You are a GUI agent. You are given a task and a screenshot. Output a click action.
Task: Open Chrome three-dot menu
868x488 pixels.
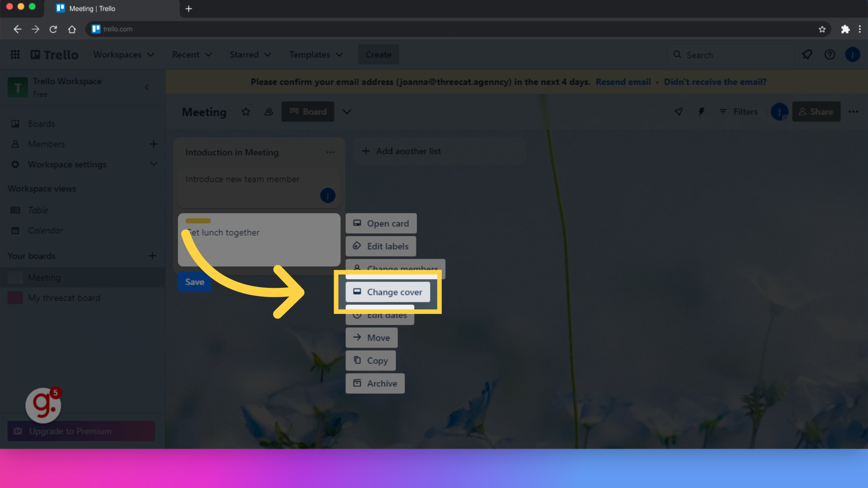point(859,29)
